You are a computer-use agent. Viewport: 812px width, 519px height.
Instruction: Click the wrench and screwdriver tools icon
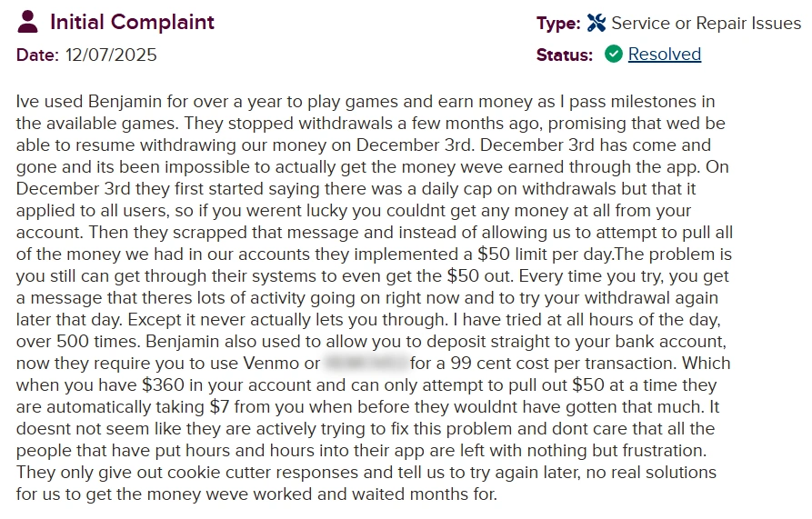pos(596,24)
